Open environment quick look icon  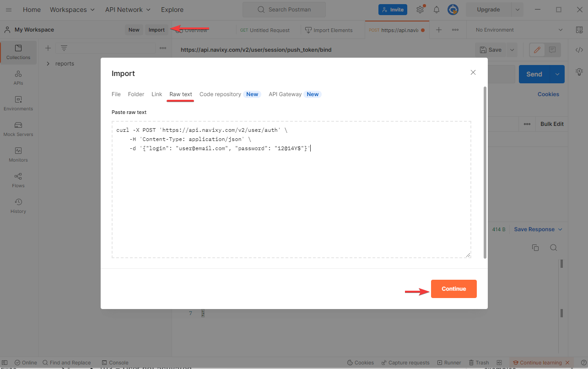(x=579, y=30)
